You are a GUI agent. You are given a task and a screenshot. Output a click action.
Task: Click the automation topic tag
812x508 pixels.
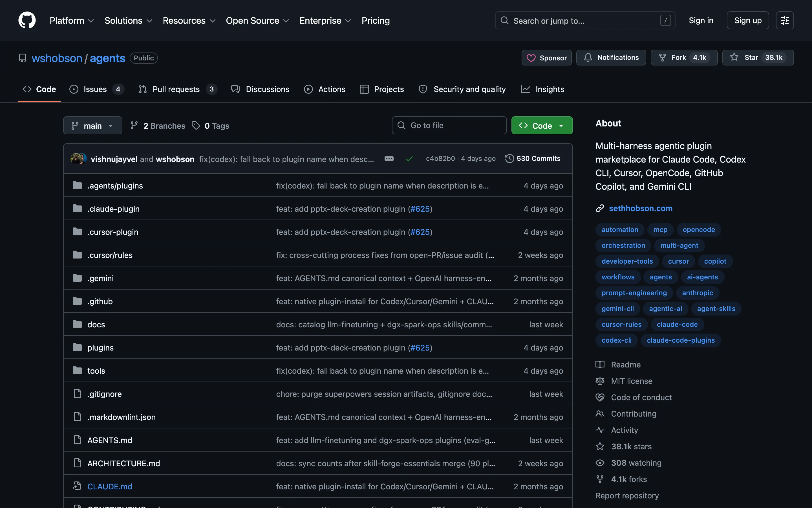coord(620,229)
